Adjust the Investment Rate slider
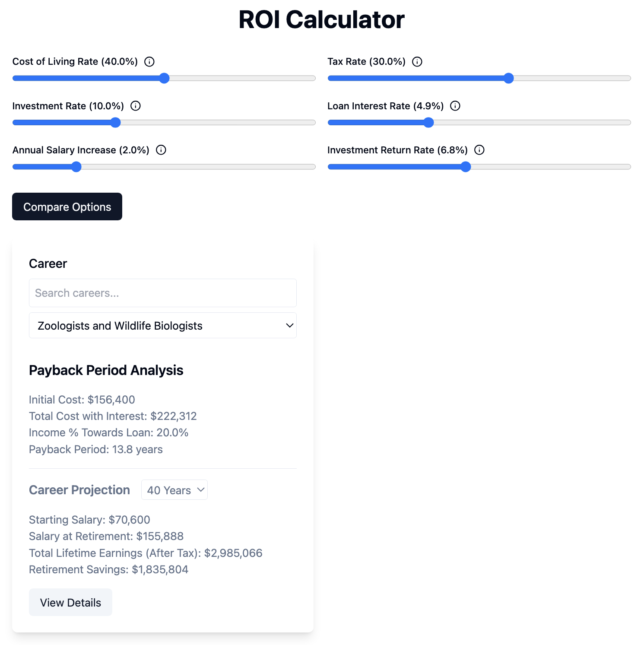This screenshot has width=644, height=645. 115,123
